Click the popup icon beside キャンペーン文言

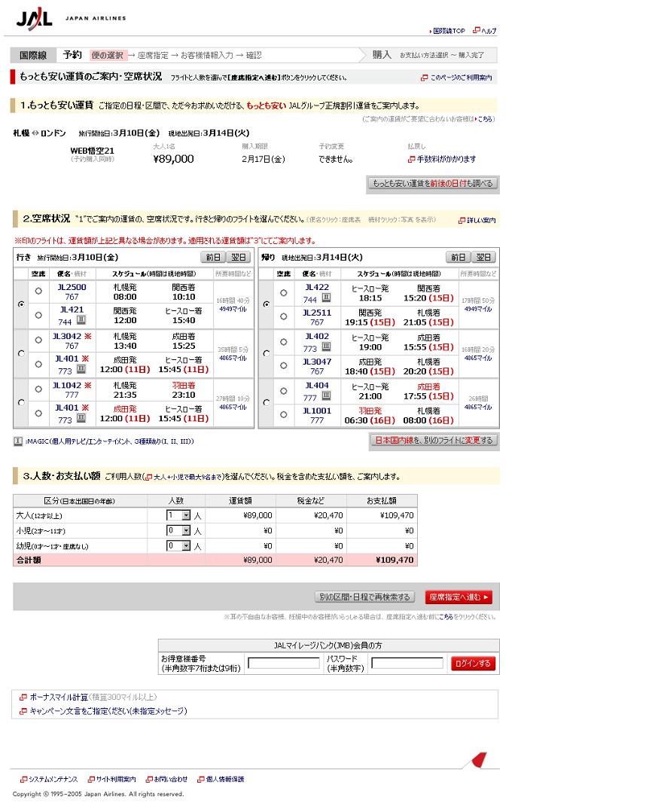(x=23, y=712)
